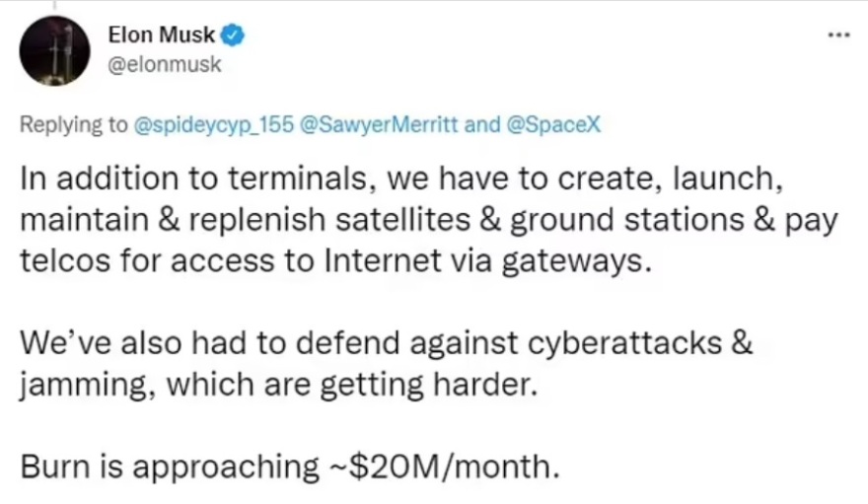Viewport: 868px width, 504px height.
Task: Click the blue verified checkmark badge
Action: (233, 38)
